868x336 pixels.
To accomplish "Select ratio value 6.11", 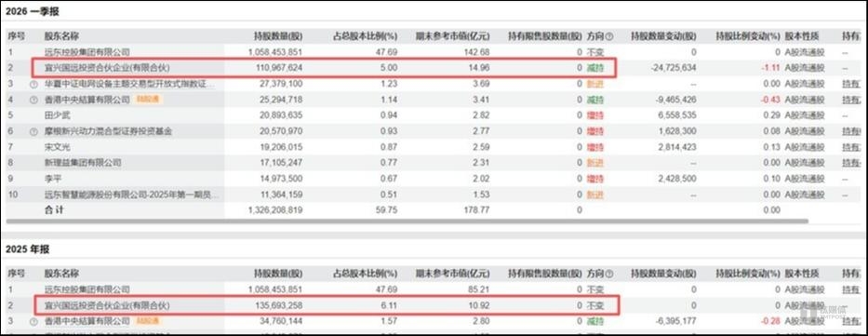I will pyautogui.click(x=389, y=305).
